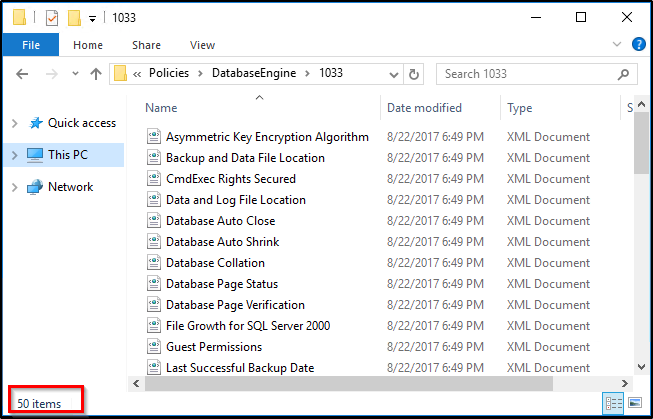Go up one folder level
The image size is (653, 419).
(96, 74)
